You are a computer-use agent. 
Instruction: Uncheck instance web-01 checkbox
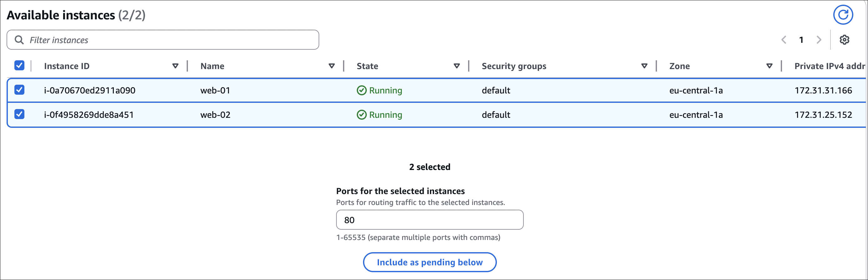coord(20,90)
